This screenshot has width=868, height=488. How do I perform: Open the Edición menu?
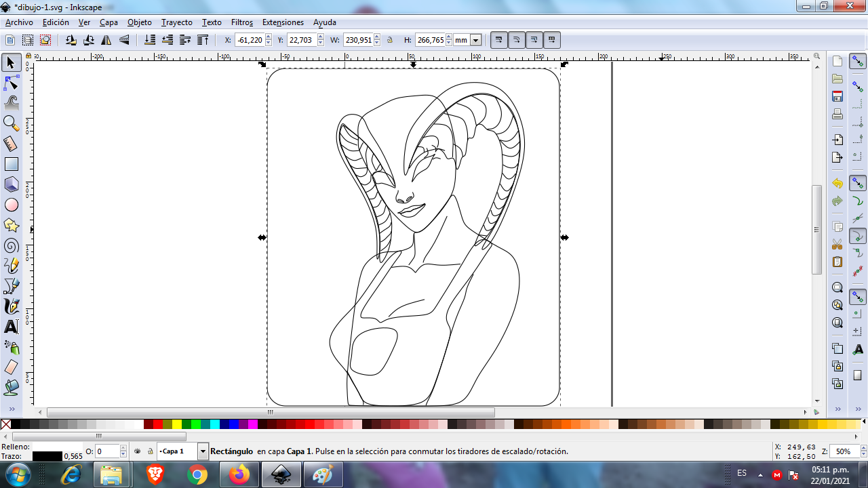(56, 22)
